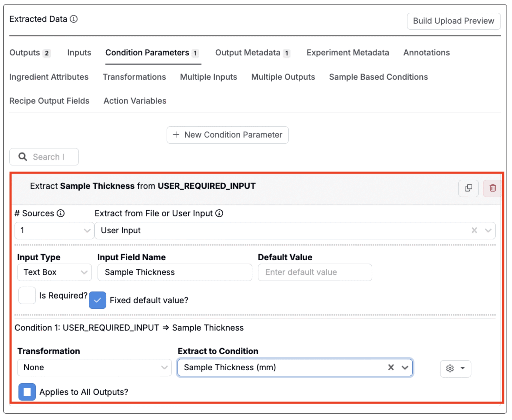Click the Default Value input field
The height and width of the screenshot is (420, 512).
(315, 272)
